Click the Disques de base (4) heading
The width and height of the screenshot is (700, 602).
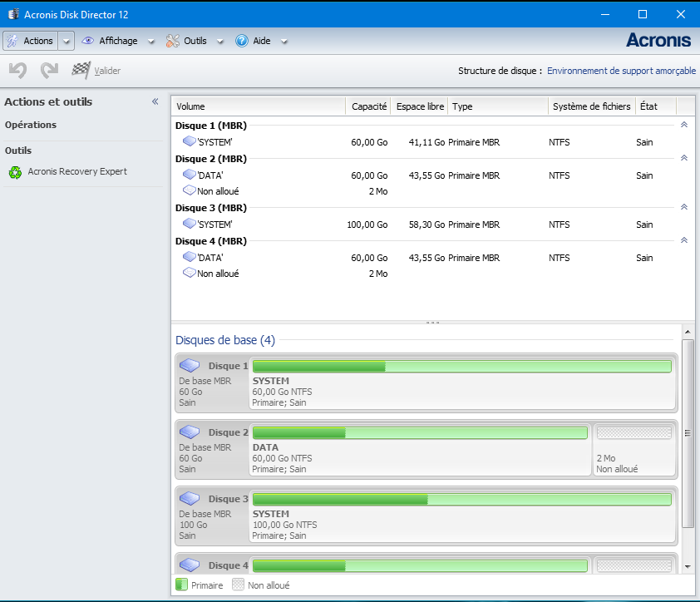225,340
